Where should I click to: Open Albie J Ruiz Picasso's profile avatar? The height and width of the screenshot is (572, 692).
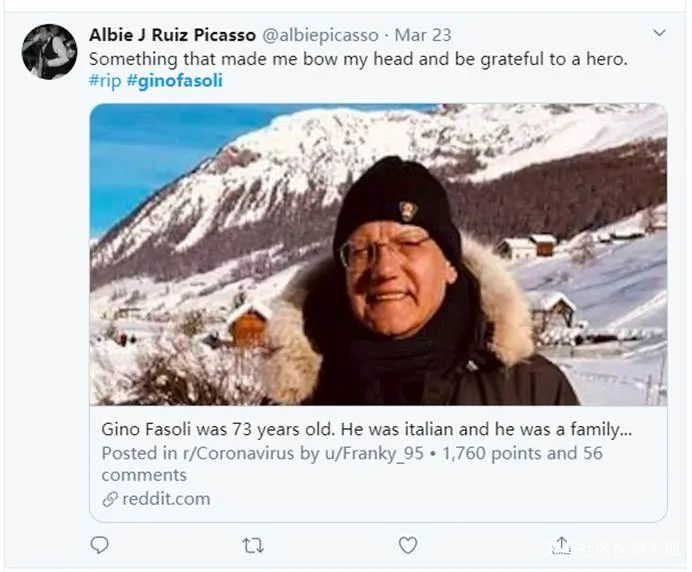49,51
